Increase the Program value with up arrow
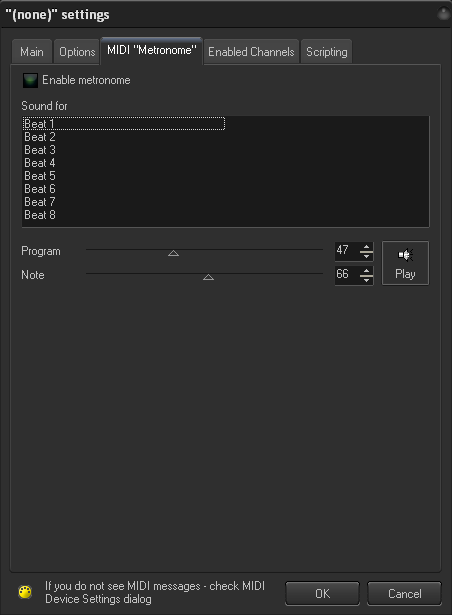452x615 pixels. 366,247
